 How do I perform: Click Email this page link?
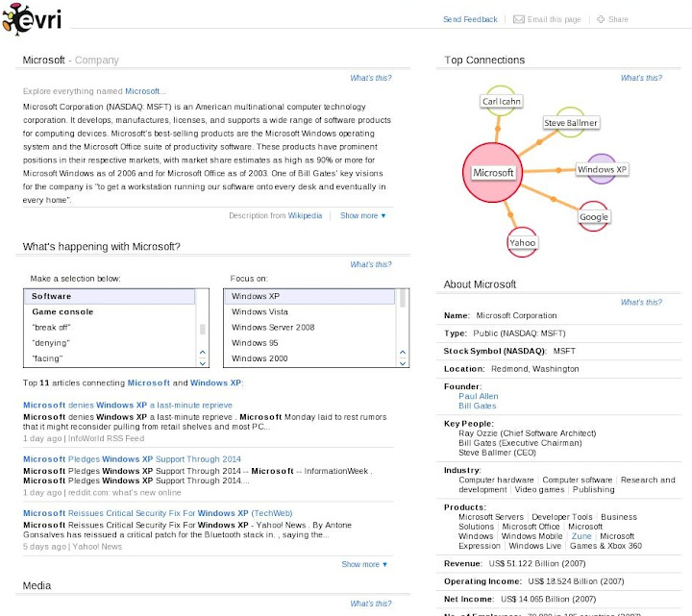tap(554, 19)
